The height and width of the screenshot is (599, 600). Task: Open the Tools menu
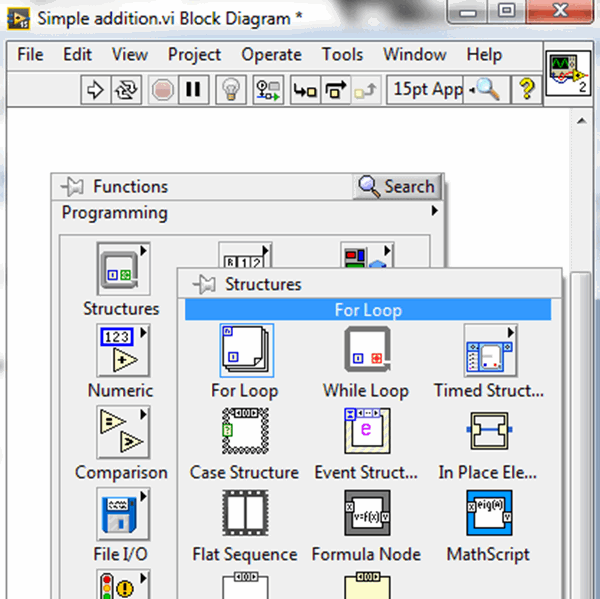tap(342, 54)
